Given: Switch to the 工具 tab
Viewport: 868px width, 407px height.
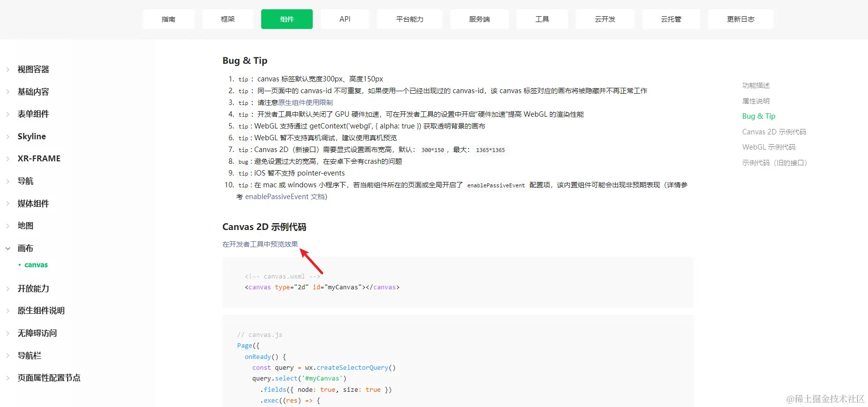Looking at the screenshot, I should point(542,19).
